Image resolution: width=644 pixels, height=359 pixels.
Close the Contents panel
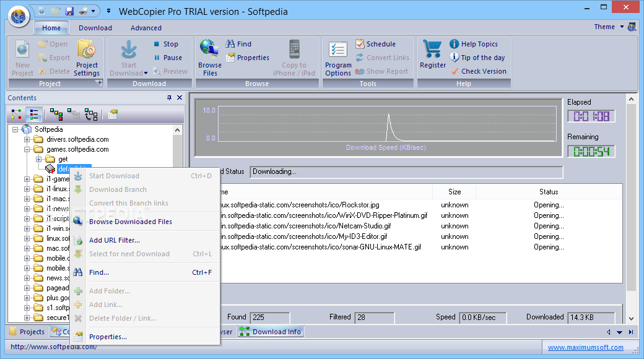click(x=180, y=97)
